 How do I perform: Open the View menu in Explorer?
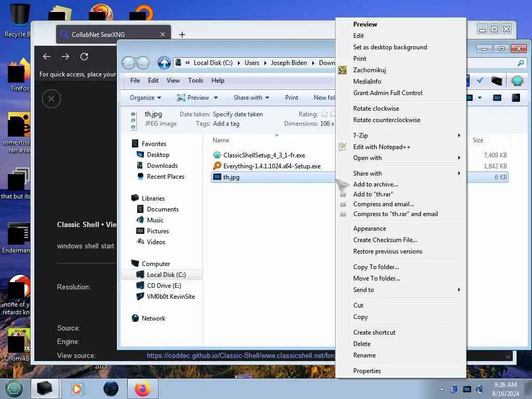pyautogui.click(x=173, y=81)
